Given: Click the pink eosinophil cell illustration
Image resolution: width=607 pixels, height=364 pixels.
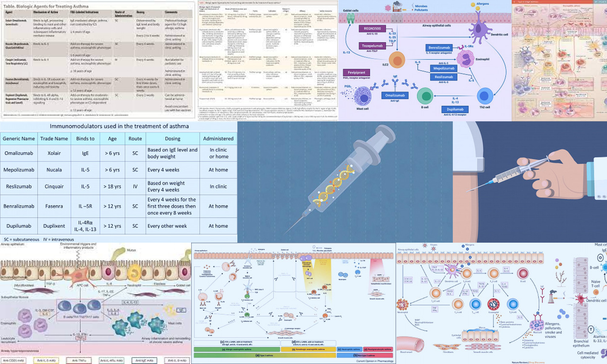Looking at the screenshot, I should point(465,59).
